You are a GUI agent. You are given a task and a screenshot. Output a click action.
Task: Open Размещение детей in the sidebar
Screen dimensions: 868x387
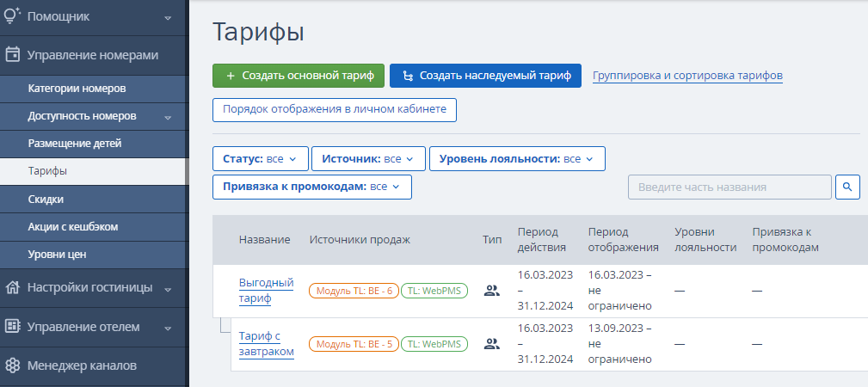[94, 144]
